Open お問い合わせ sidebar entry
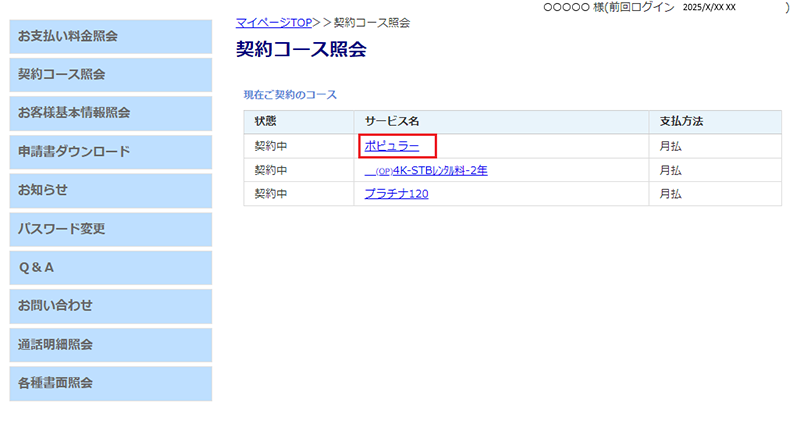Screen dimensions: 800x424 click(110, 306)
